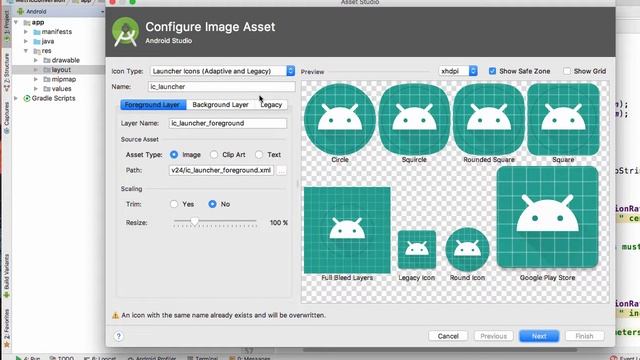Switch to Legacy tab

(271, 105)
